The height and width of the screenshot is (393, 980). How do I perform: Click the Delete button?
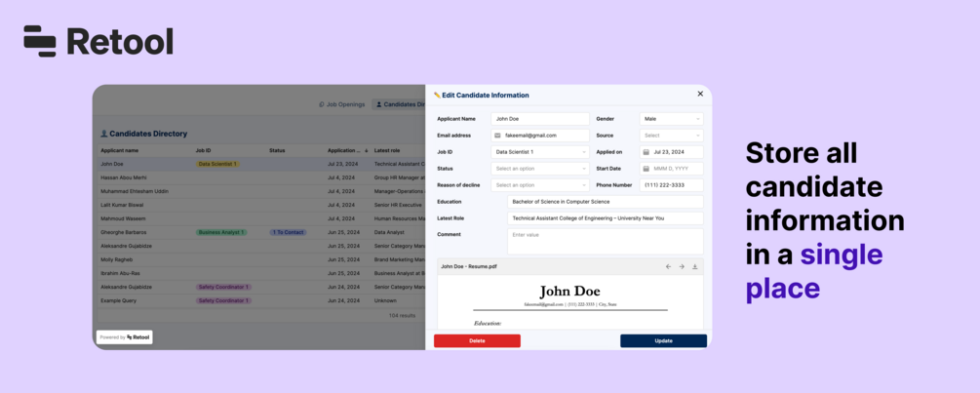click(477, 340)
